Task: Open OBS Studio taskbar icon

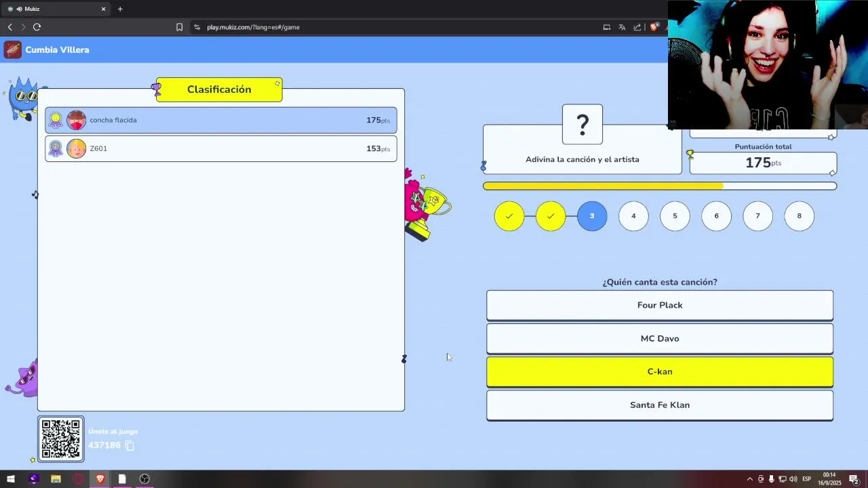Action: click(x=144, y=479)
